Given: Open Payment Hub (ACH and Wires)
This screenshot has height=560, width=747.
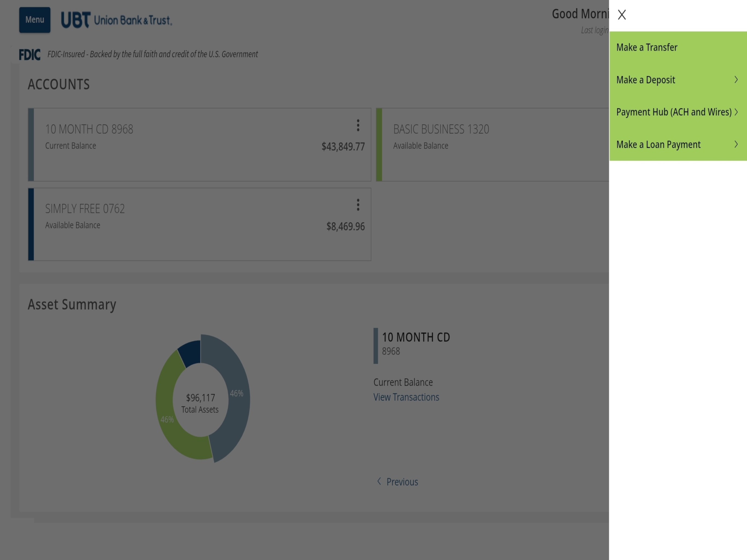Looking at the screenshot, I should [x=678, y=112].
